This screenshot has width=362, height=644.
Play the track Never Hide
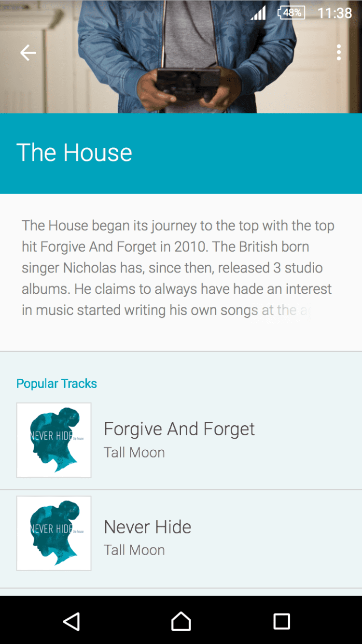click(147, 527)
